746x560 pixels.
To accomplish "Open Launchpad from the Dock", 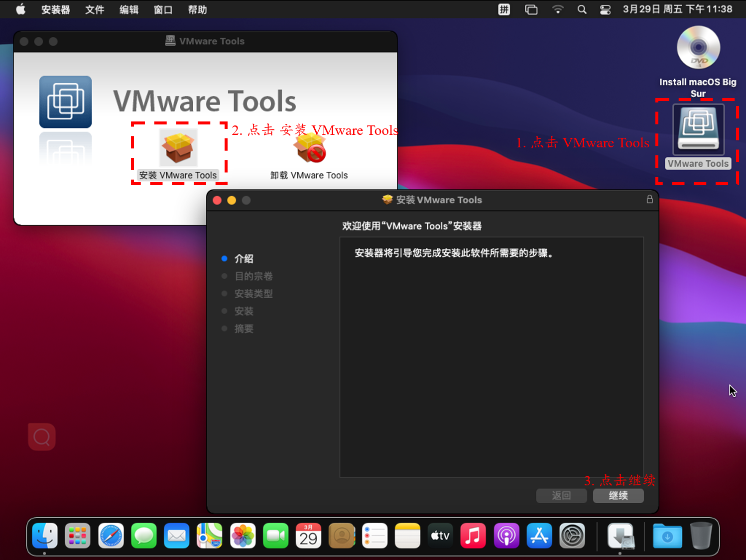I will point(78,536).
